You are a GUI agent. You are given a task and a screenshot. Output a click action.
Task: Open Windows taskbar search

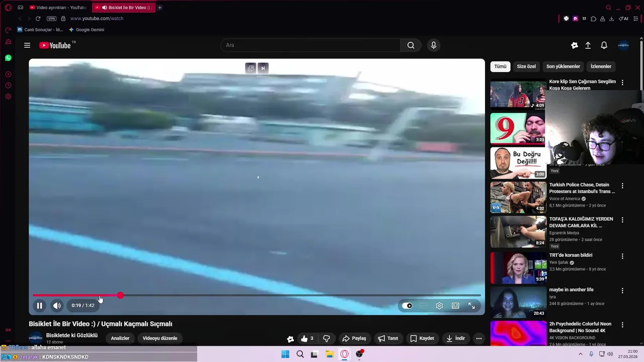(x=300, y=354)
